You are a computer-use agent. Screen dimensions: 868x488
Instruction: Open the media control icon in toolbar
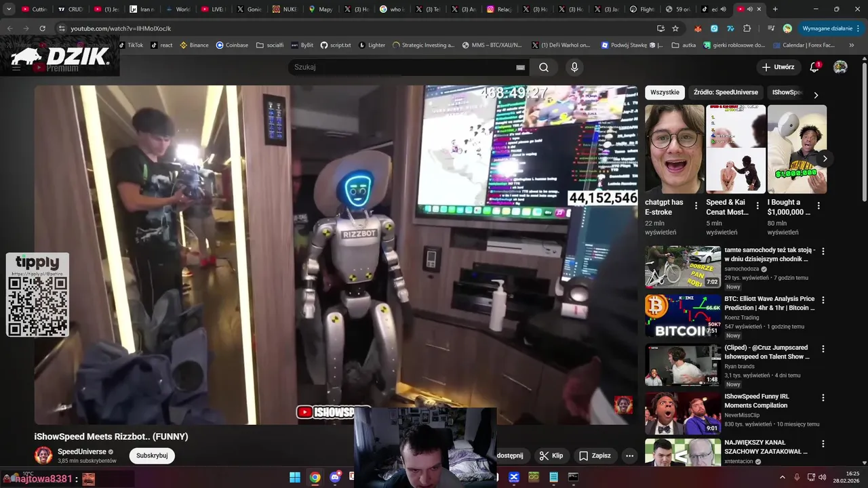point(771,28)
